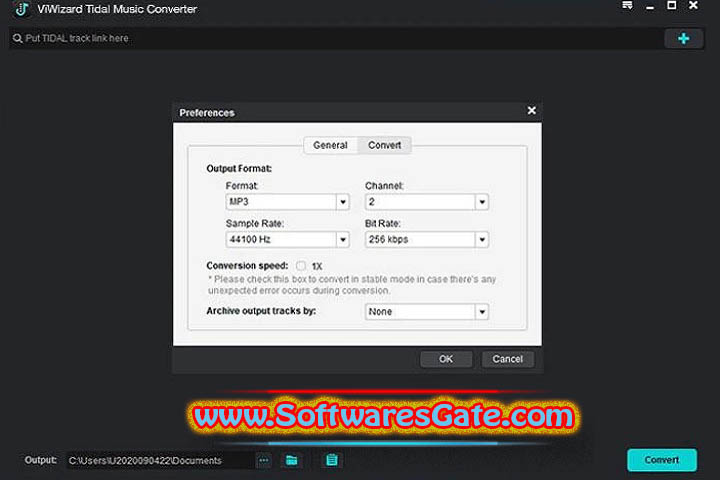The image size is (720, 480).
Task: Click the Conversion speed label
Action: (247, 266)
